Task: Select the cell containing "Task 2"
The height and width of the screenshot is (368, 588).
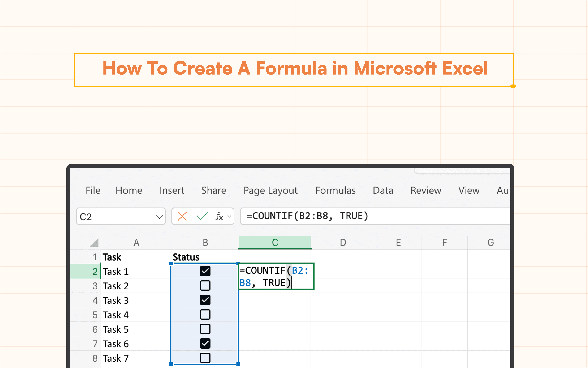Action: tap(136, 286)
